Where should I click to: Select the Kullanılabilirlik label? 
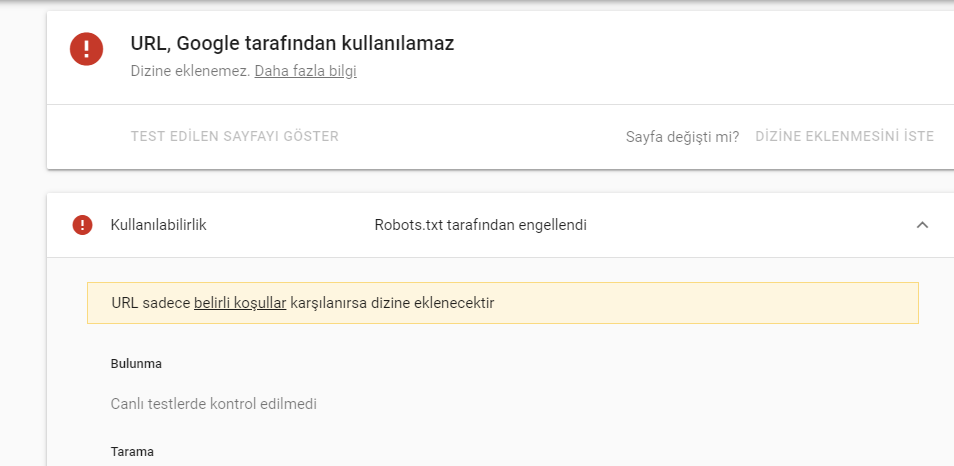(159, 225)
